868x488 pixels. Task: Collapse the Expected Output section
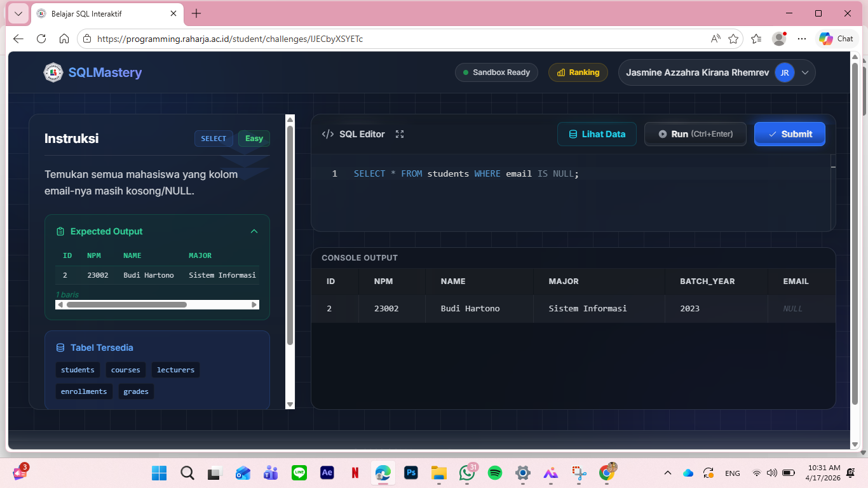click(254, 231)
